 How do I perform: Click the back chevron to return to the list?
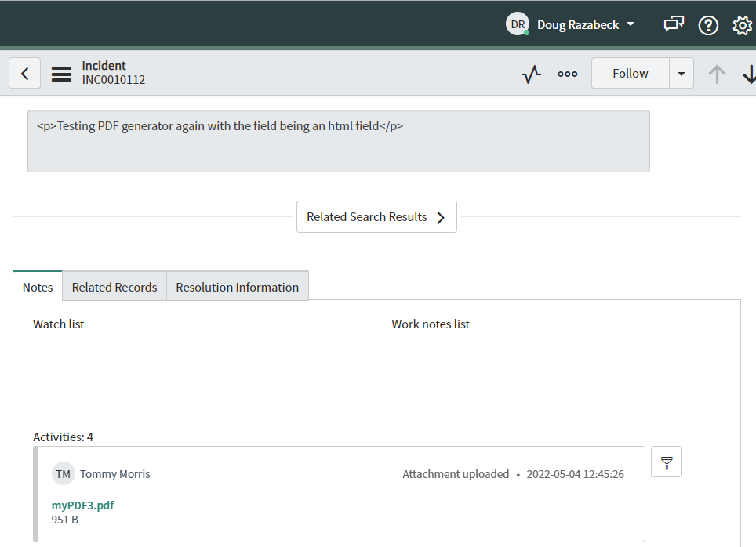24,72
